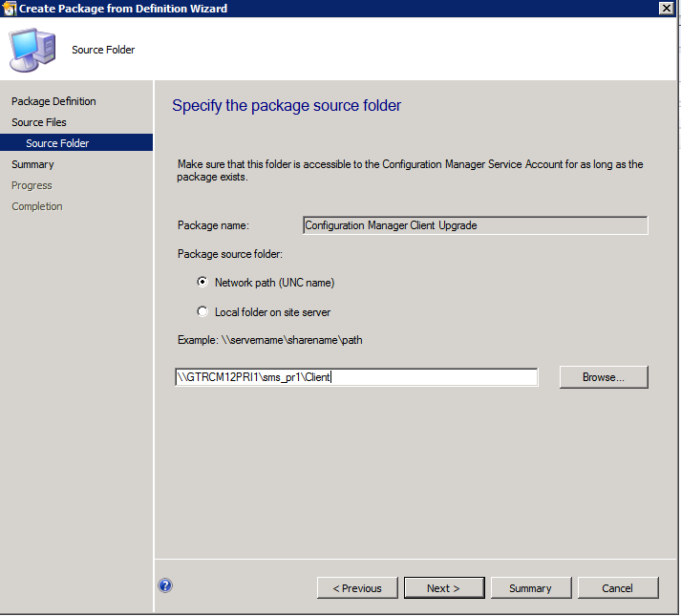The width and height of the screenshot is (681, 616).
Task: Select the Source Folder step
Action: tap(76, 143)
